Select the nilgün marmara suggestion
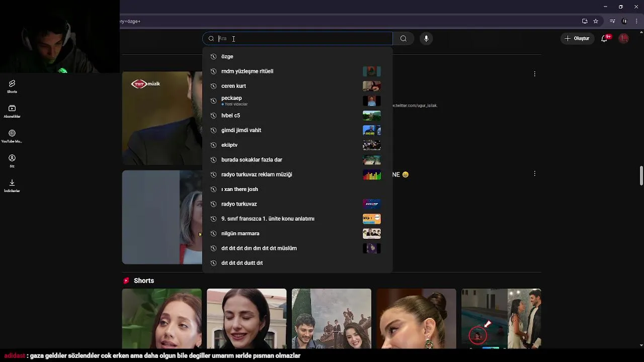Image resolution: width=644 pixels, height=362 pixels. [297, 233]
